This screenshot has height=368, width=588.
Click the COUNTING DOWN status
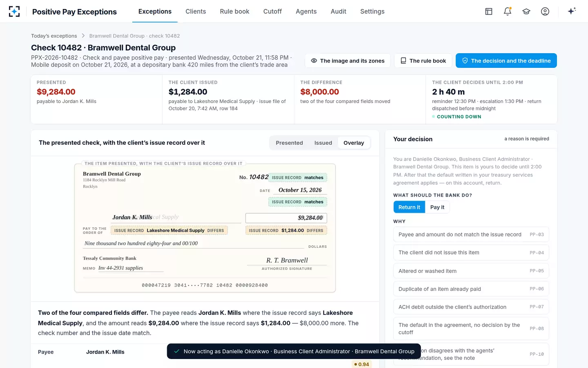coord(457,117)
